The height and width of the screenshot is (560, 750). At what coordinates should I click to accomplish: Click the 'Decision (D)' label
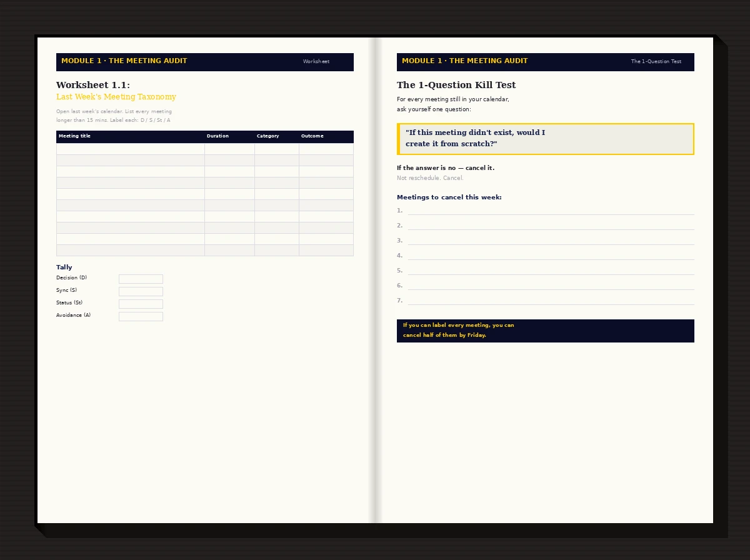coord(71,277)
